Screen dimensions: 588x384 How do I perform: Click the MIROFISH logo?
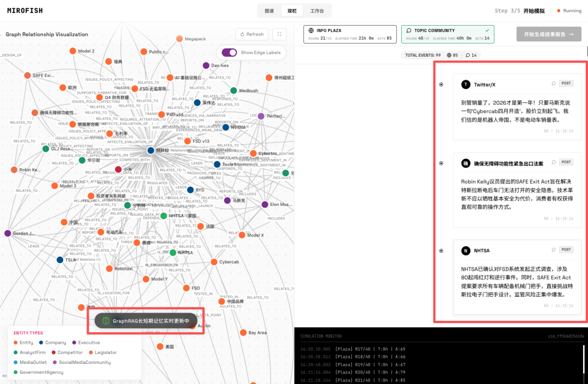pos(24,10)
